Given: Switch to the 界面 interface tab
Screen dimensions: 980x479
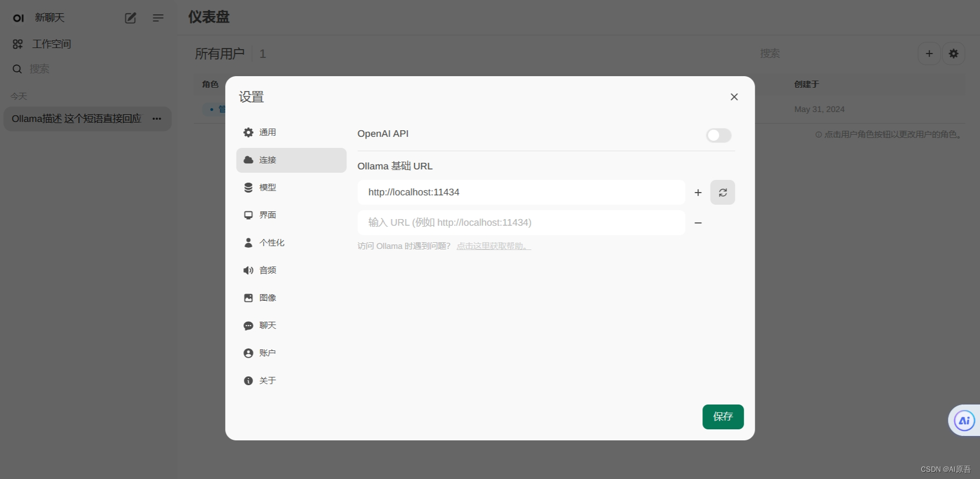Looking at the screenshot, I should [x=291, y=215].
